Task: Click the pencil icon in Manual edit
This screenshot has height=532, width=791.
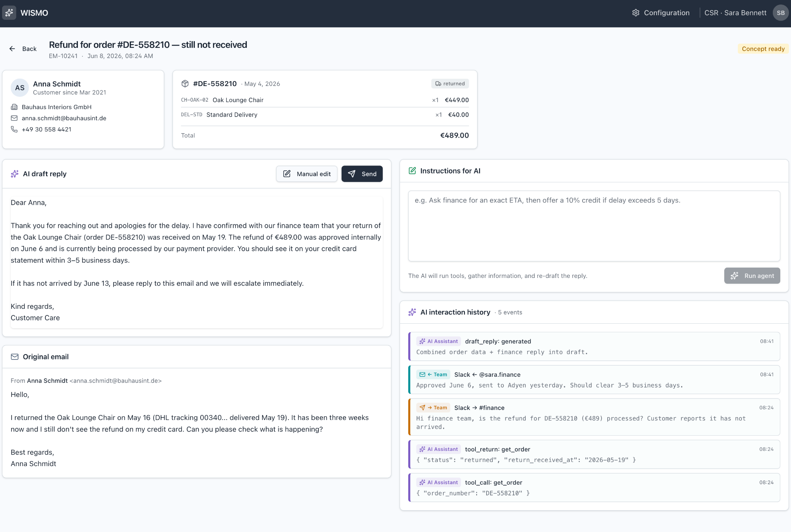Action: click(287, 174)
